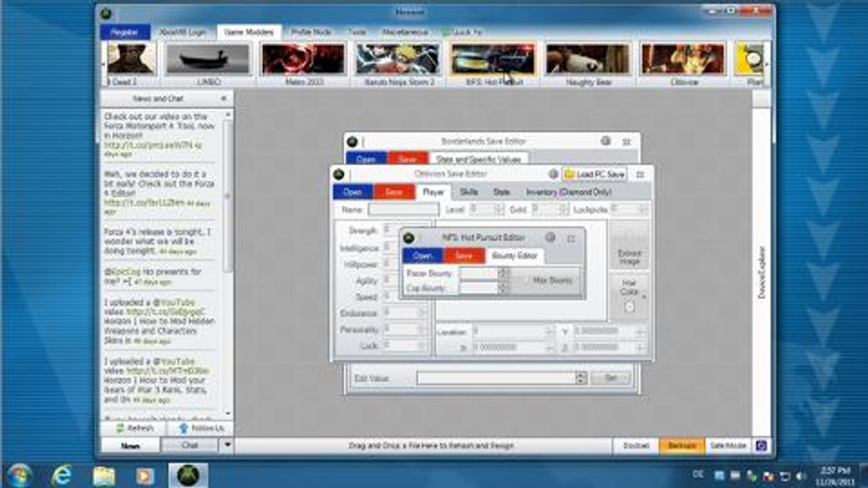Select the hair color swatch circle
This screenshot has width=868, height=488.
(629, 306)
